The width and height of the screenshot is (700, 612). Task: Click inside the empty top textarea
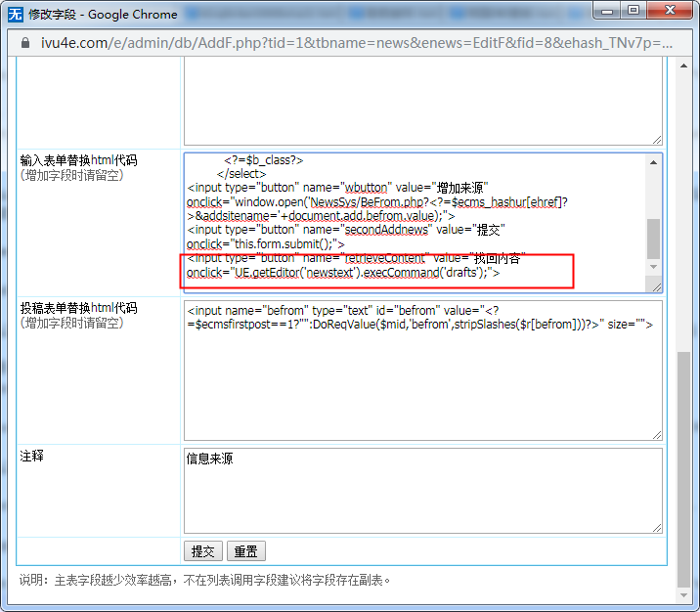(x=422, y=98)
